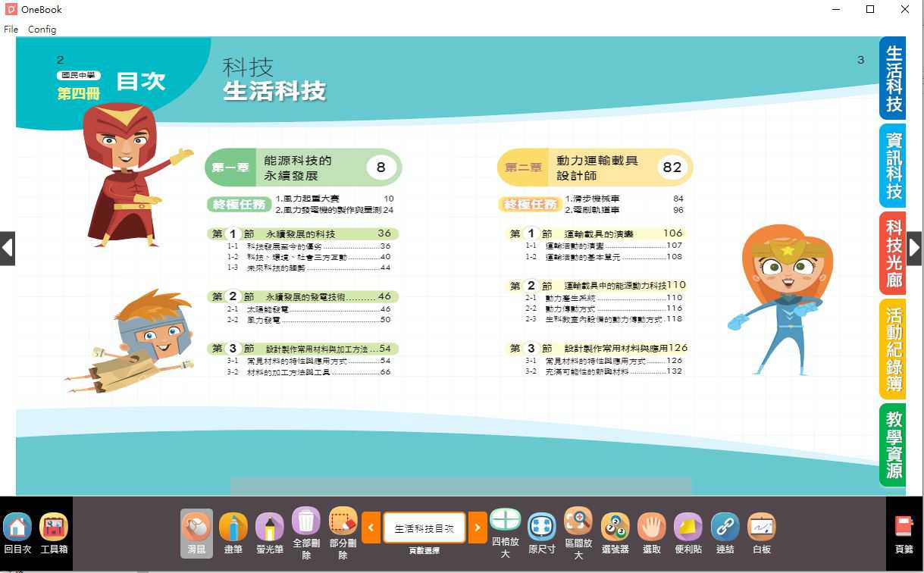This screenshot has height=573, width=924.
Task: Open section 設計製作常用材料與應用 page 126
Action: click(596, 349)
